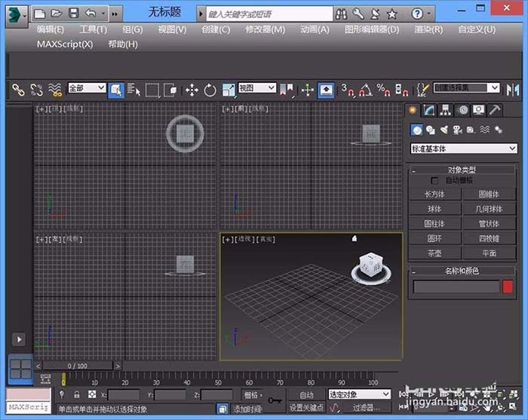Open 标准基本体 geometry type dropdown
The height and width of the screenshot is (420, 528).
click(x=464, y=149)
